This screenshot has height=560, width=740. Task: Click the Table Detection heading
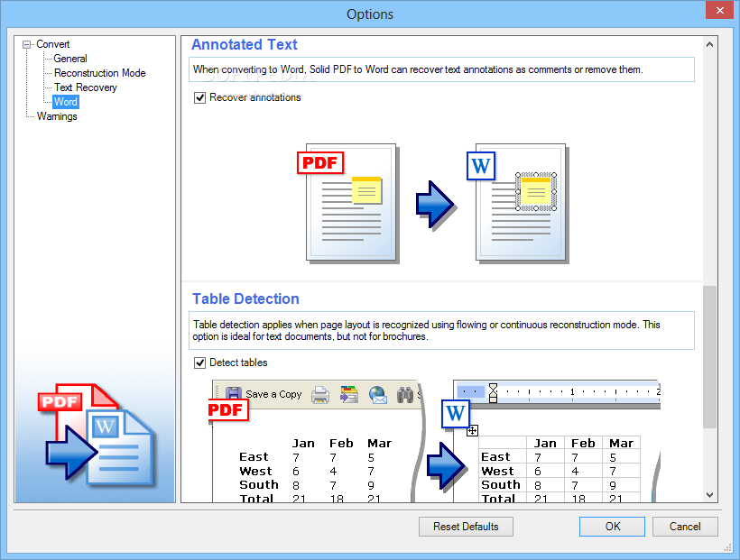tap(245, 298)
